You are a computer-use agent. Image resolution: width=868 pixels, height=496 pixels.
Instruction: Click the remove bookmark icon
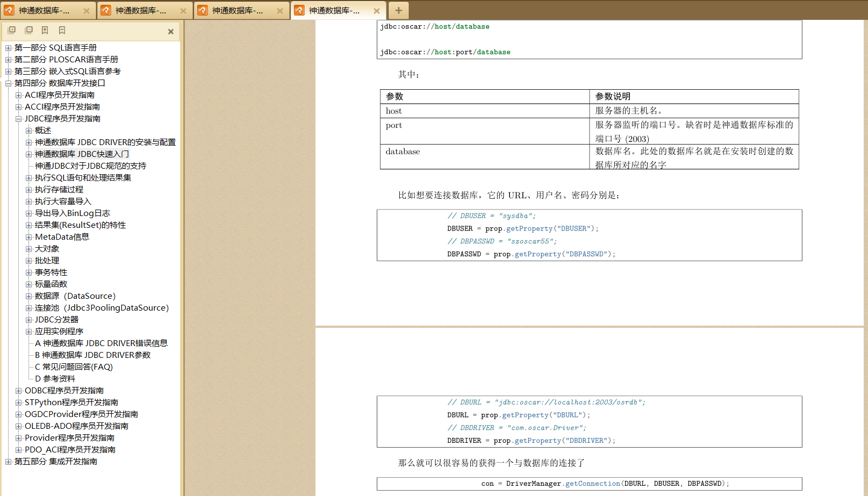point(62,31)
